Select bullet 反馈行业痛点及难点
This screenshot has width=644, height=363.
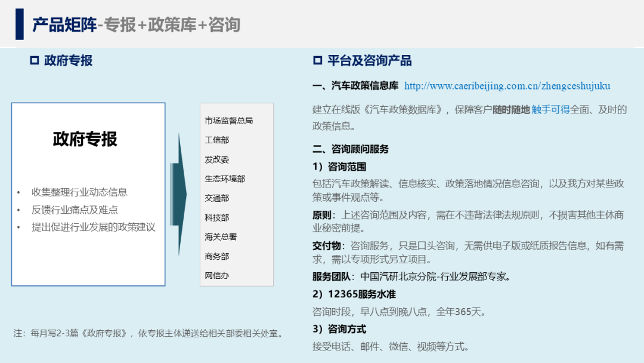pos(75,210)
